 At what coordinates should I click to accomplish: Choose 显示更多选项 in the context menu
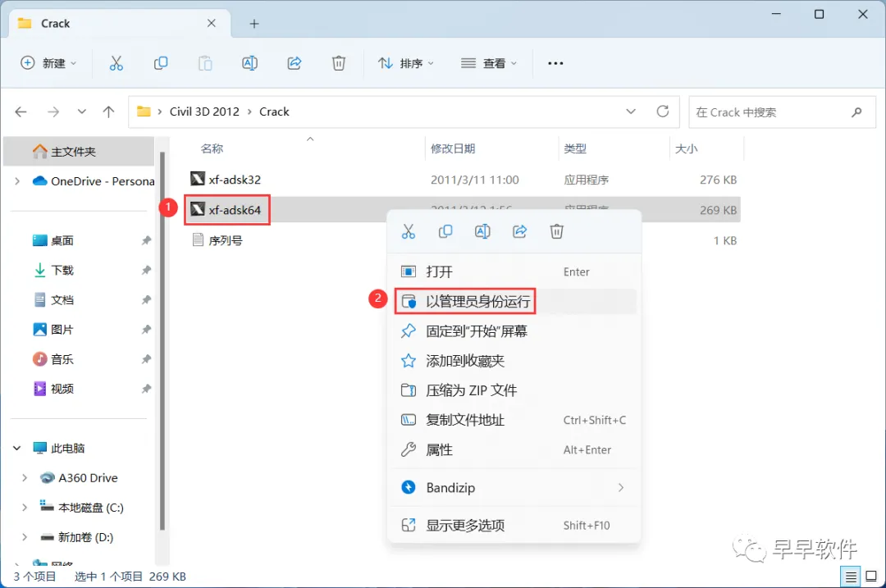coord(514,526)
